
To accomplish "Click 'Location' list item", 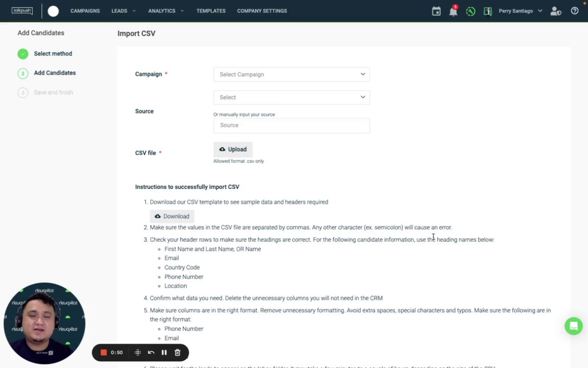I will (176, 286).
